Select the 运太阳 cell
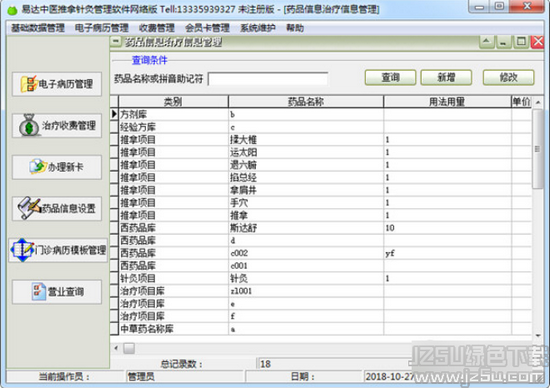 (306, 152)
